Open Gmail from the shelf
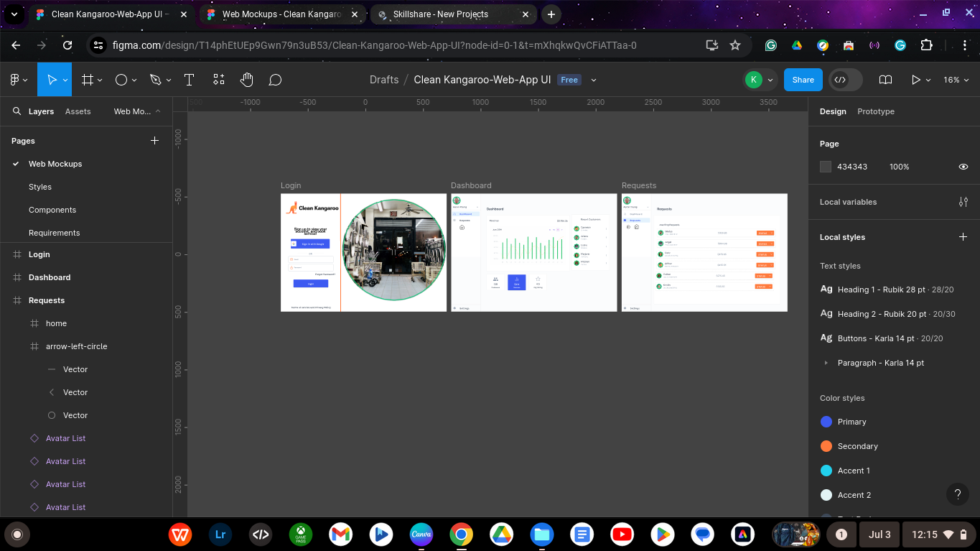 341,534
